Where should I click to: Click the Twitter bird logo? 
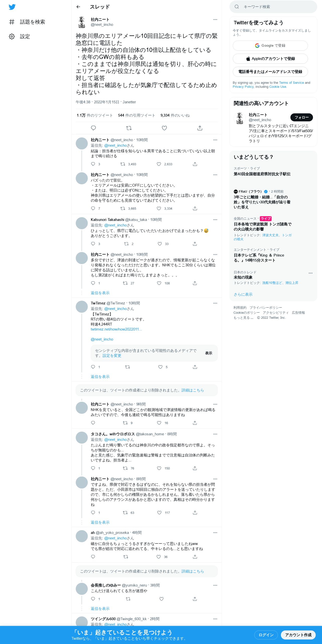pos(12,7)
